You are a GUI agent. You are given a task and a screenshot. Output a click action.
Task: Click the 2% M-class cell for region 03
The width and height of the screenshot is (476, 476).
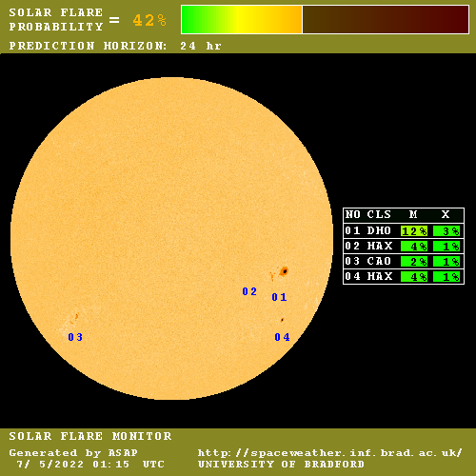pyautogui.click(x=414, y=262)
